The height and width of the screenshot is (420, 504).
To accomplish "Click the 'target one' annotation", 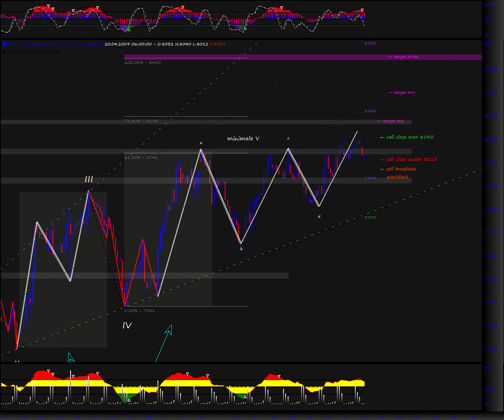I will click(x=390, y=121).
